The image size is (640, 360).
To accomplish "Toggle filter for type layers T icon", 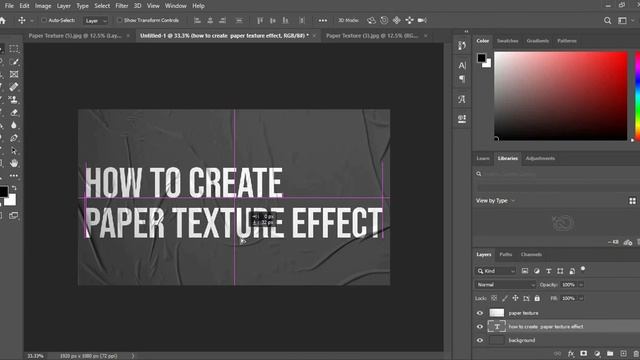I will pyautogui.click(x=549, y=271).
